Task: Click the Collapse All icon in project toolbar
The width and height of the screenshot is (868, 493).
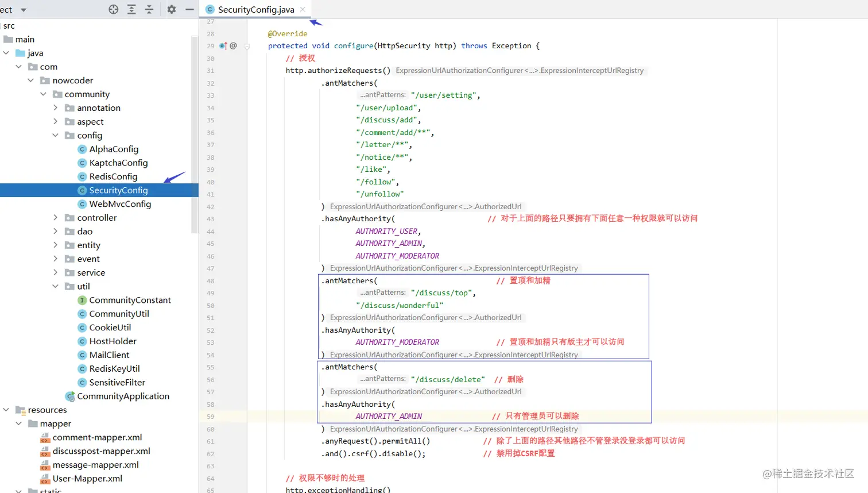Action: [x=149, y=9]
